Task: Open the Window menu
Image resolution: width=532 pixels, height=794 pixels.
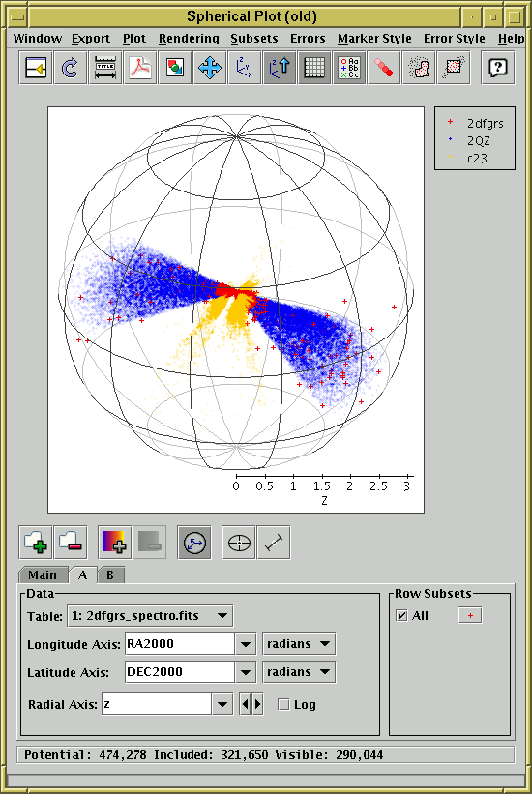Action: [38, 39]
